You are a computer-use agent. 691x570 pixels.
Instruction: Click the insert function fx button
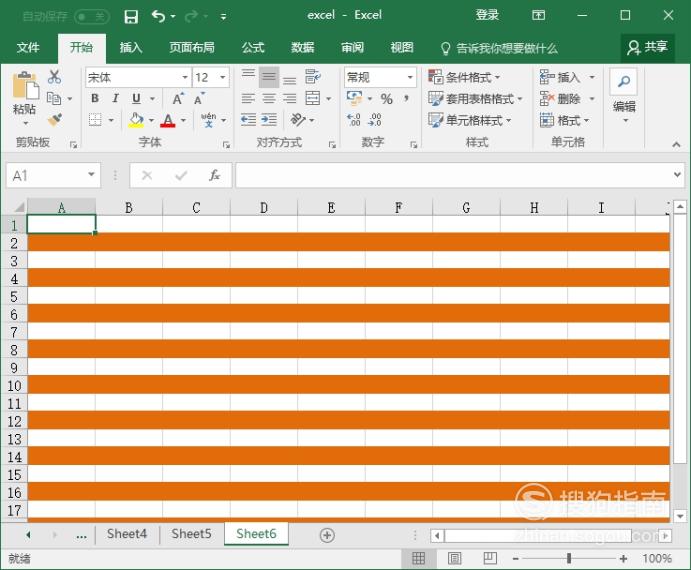coord(214,175)
